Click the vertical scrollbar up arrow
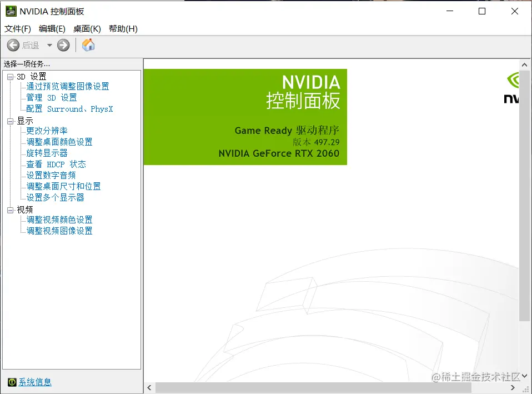 coord(525,64)
